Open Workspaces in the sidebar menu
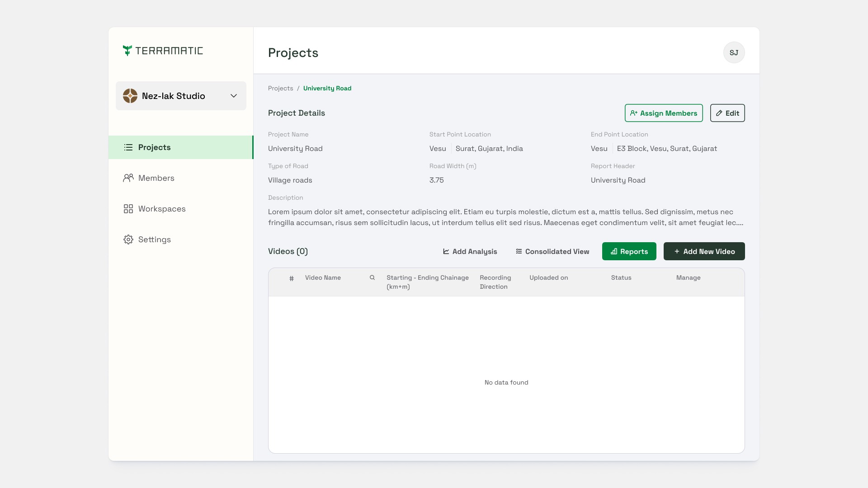The width and height of the screenshot is (868, 488). click(x=181, y=209)
